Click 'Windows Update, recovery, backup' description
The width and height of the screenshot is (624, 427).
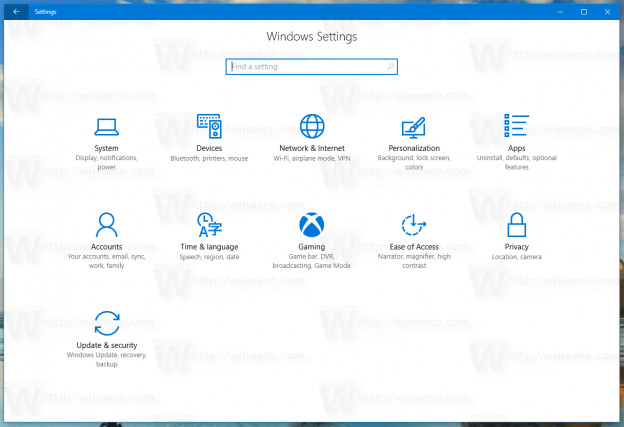coord(107,359)
